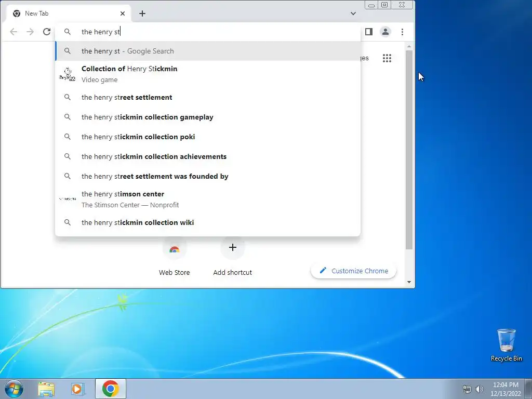
Task: Click the volume speaker tray icon
Action: point(480,389)
